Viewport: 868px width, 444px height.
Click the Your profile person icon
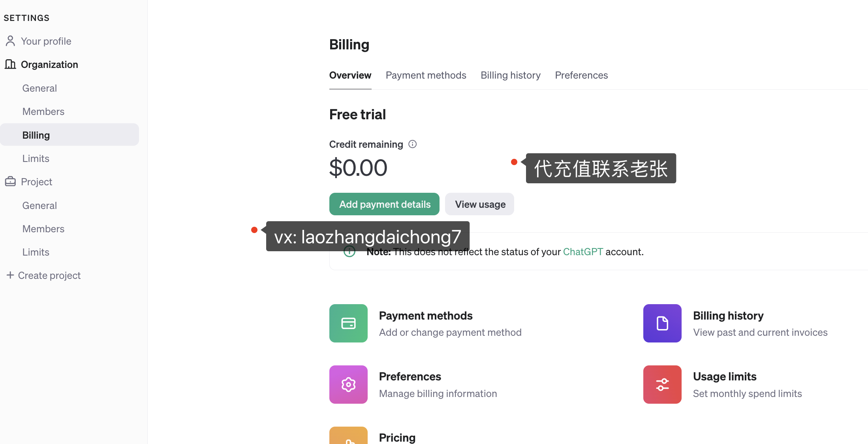pos(10,41)
